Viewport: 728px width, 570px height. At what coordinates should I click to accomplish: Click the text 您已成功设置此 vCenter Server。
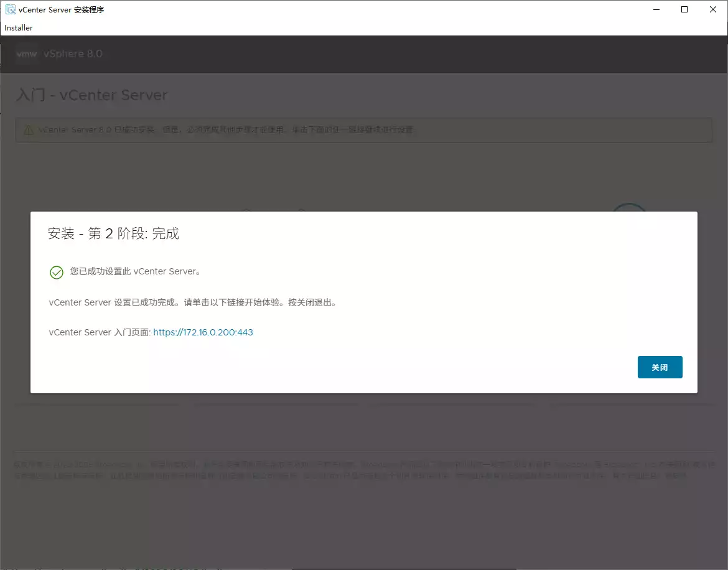(136, 271)
